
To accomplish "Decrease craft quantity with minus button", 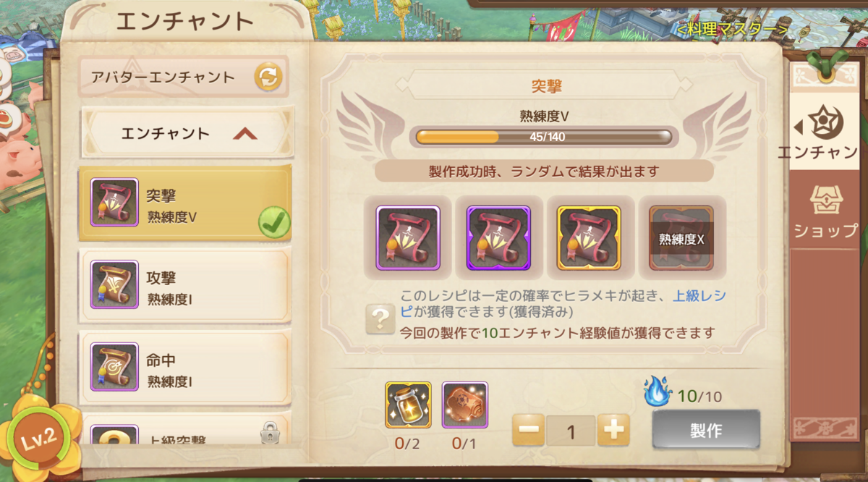I will coord(529,431).
